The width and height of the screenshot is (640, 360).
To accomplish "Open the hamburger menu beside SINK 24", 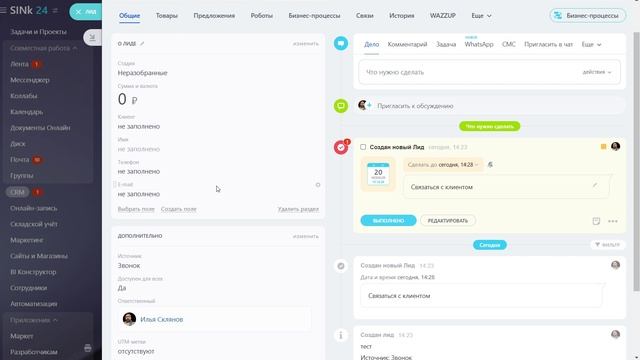I will 3,11.
